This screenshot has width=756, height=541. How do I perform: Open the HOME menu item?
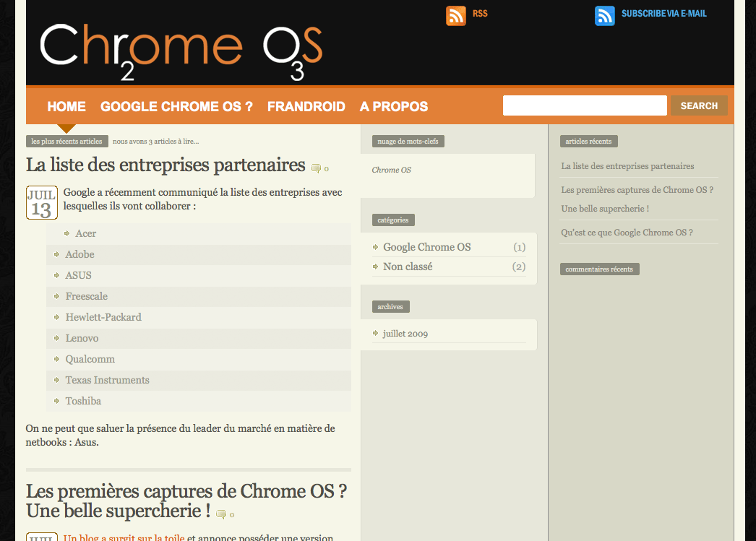[66, 106]
